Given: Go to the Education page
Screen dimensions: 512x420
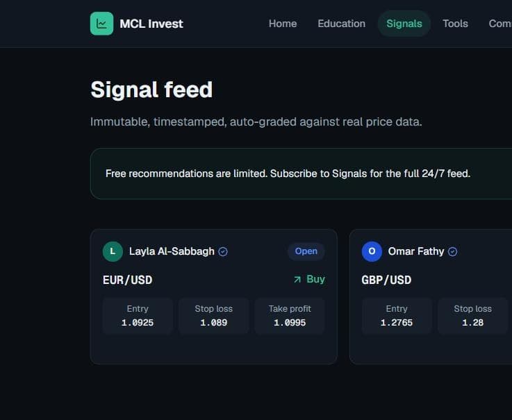Looking at the screenshot, I should pos(341,24).
